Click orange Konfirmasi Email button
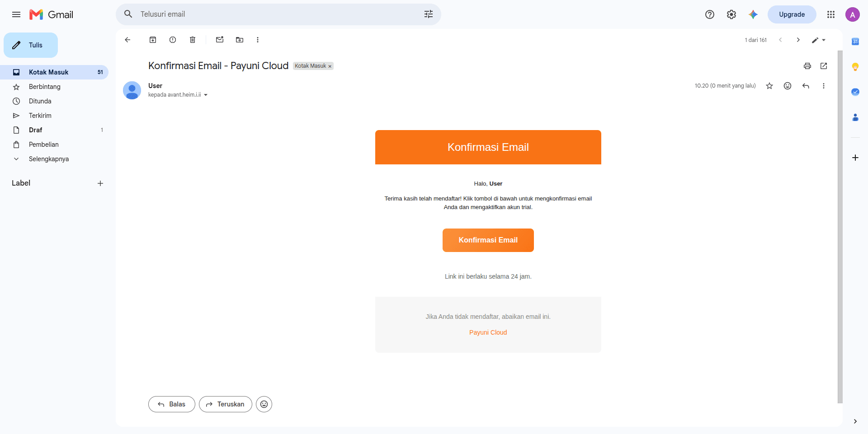Viewport: 868px width, 434px height. click(488, 240)
